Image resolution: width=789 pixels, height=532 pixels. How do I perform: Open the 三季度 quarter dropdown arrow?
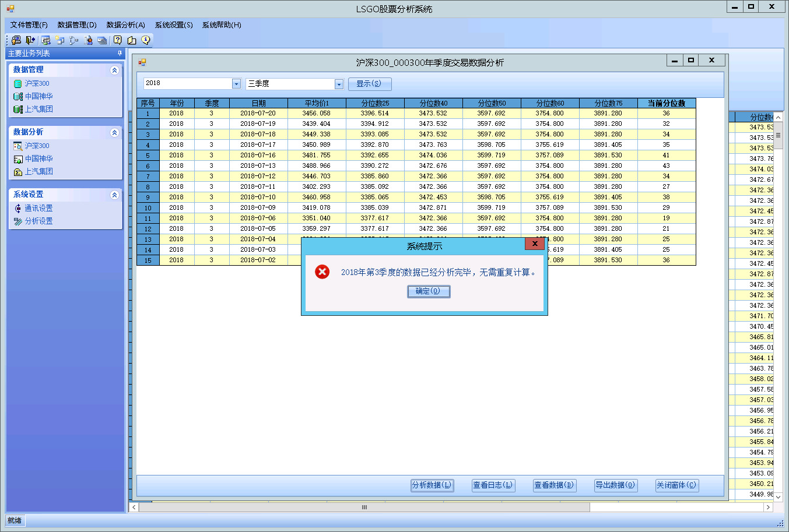click(x=339, y=84)
